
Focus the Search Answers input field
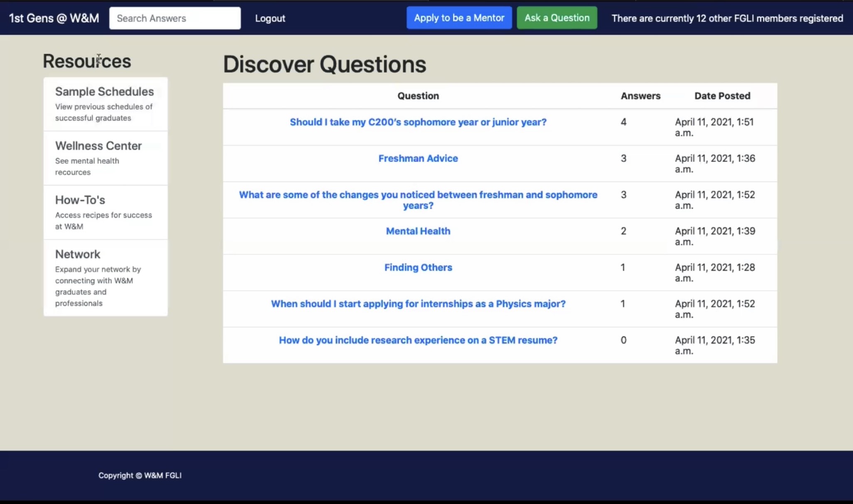[174, 18]
